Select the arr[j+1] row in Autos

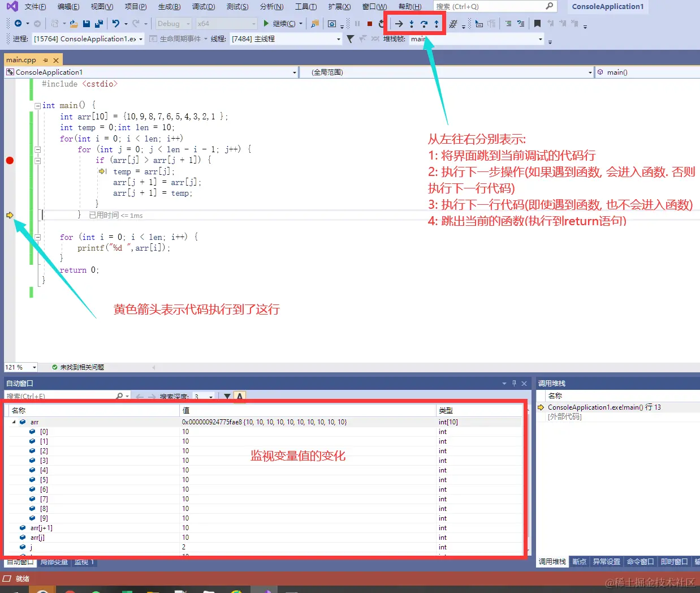point(266,528)
